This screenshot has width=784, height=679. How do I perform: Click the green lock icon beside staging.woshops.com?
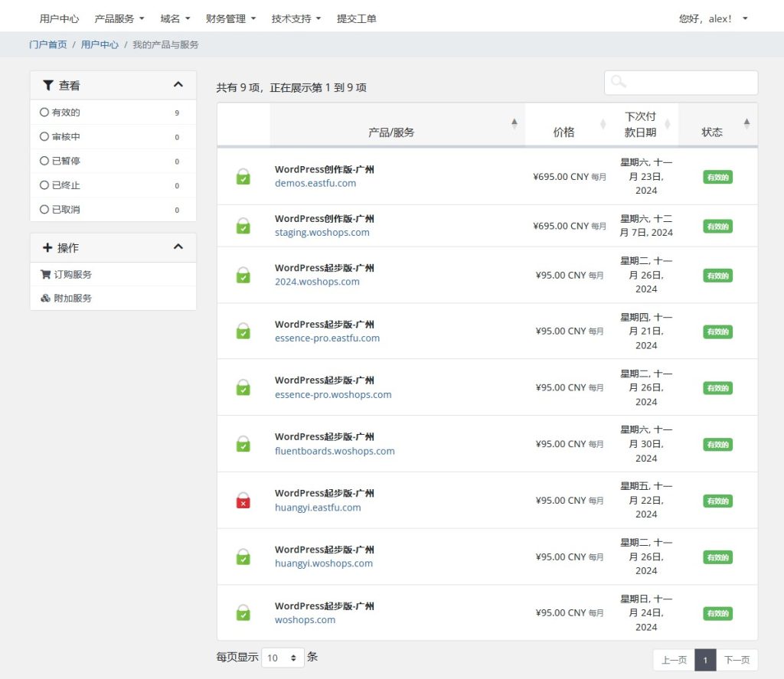coord(243,226)
